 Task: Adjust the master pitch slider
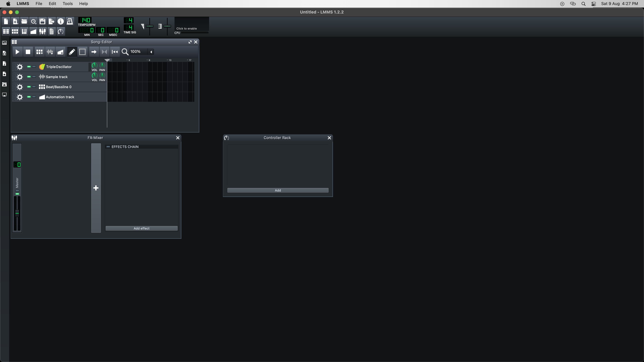(167, 26)
